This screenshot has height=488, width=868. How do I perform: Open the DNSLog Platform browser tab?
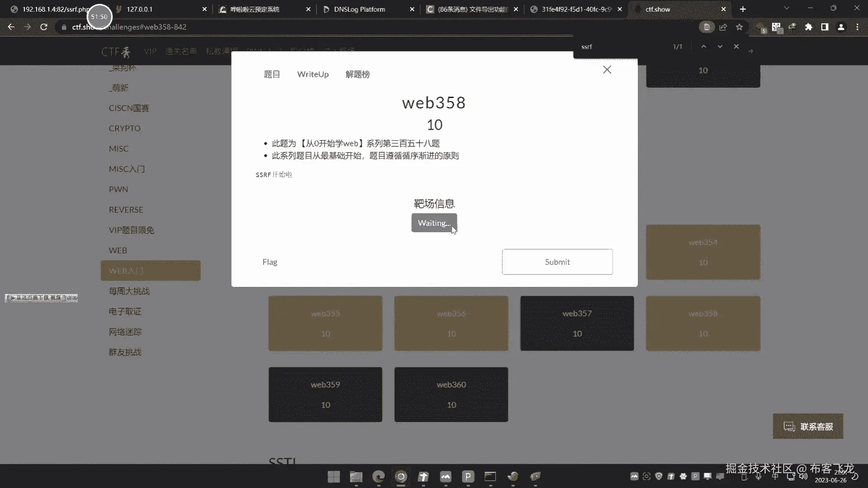click(x=359, y=9)
